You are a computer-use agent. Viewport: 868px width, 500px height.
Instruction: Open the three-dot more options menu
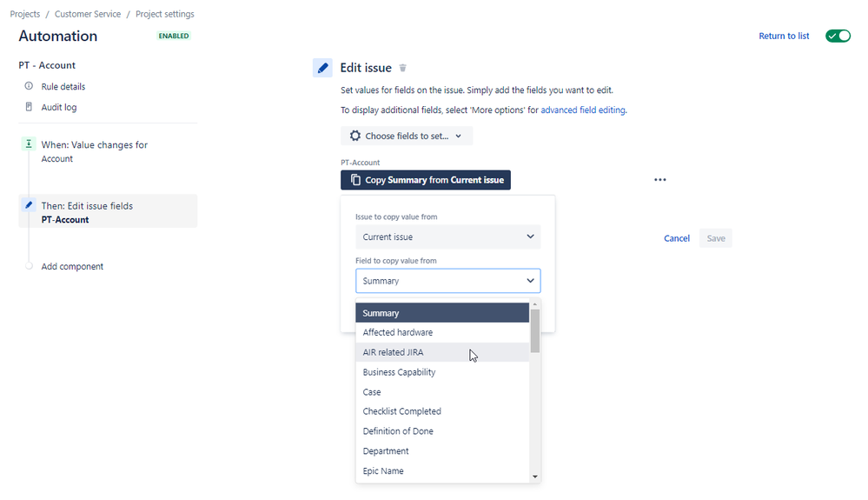tap(659, 180)
